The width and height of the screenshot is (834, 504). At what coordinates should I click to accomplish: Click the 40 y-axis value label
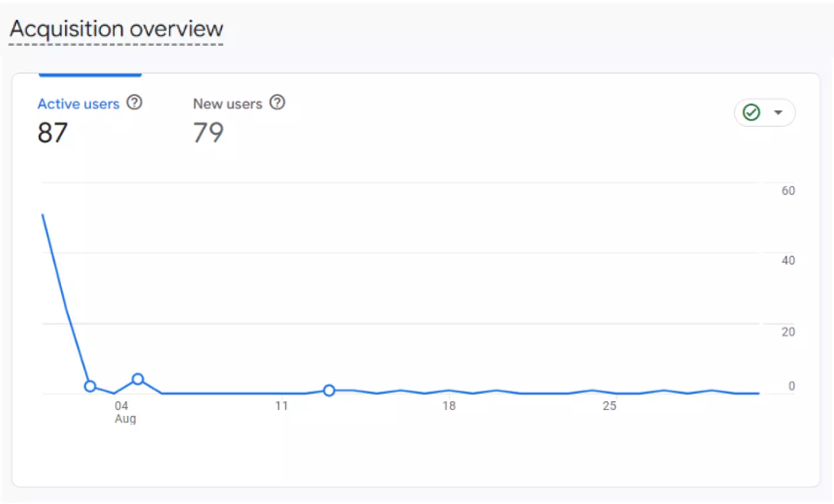point(788,260)
